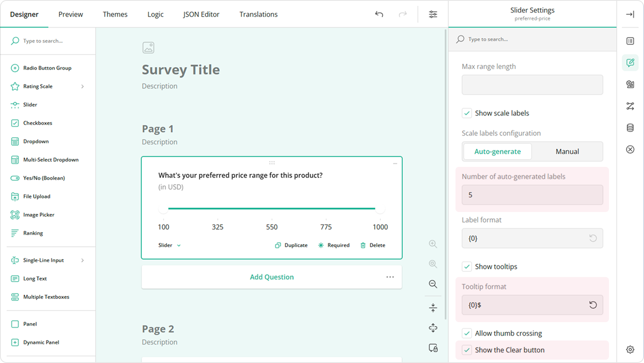Open survey settings sliders icon
Viewport: 644px width, 363px height.
point(433,14)
